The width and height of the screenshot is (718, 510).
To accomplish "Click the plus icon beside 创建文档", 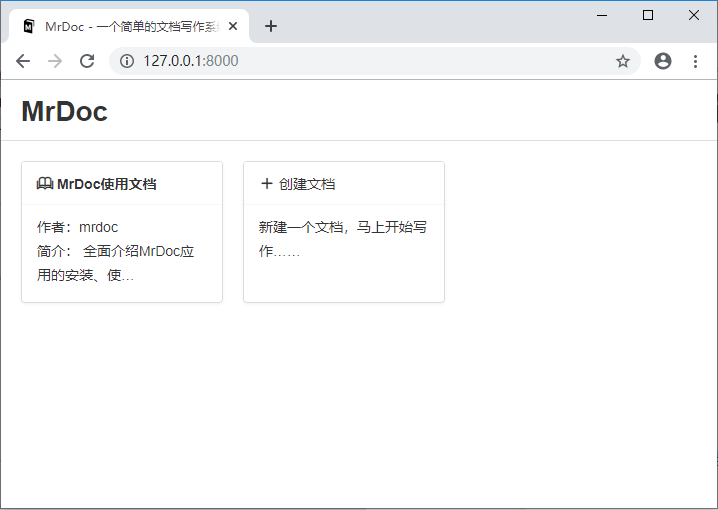I will click(x=266, y=184).
